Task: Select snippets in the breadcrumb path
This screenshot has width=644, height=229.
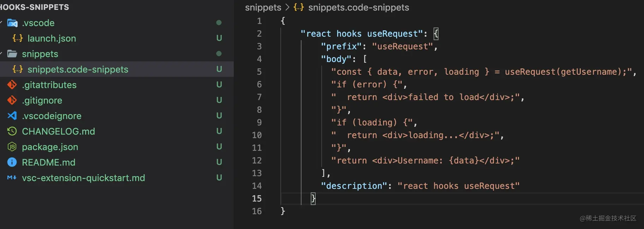Action: click(263, 7)
